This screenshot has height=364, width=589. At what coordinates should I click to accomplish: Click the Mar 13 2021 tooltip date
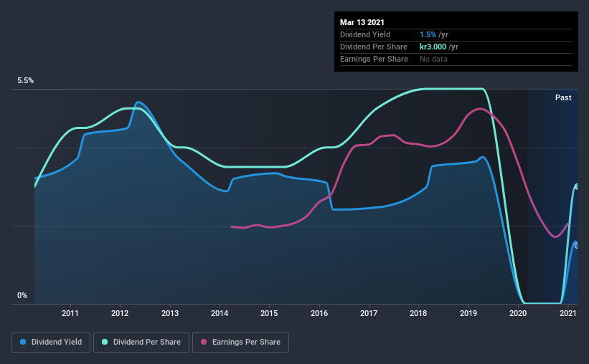pyautogui.click(x=362, y=22)
